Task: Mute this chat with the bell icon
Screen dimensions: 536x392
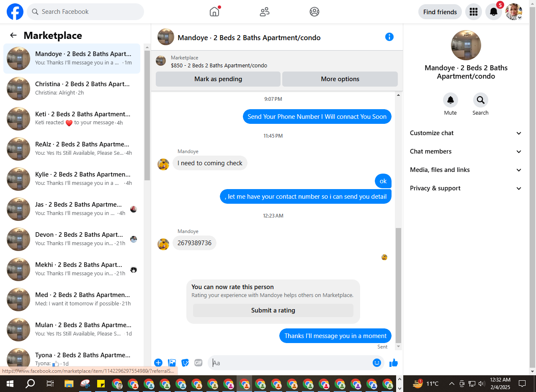Action: point(451,100)
